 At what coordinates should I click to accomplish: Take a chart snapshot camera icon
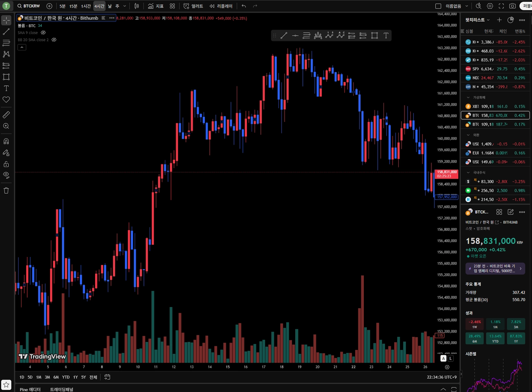(512, 6)
